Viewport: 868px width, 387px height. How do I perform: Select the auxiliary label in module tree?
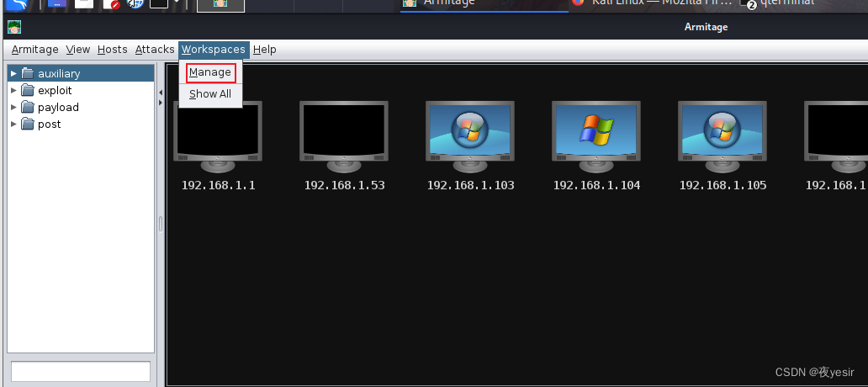click(x=59, y=73)
